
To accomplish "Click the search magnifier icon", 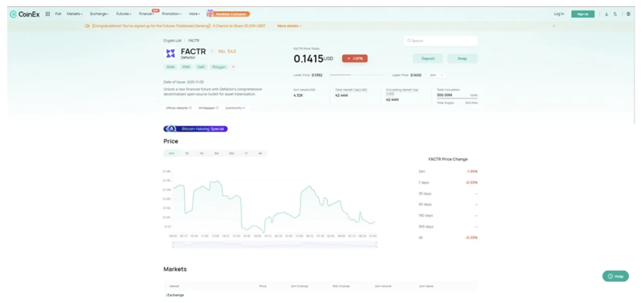I will tap(409, 41).
